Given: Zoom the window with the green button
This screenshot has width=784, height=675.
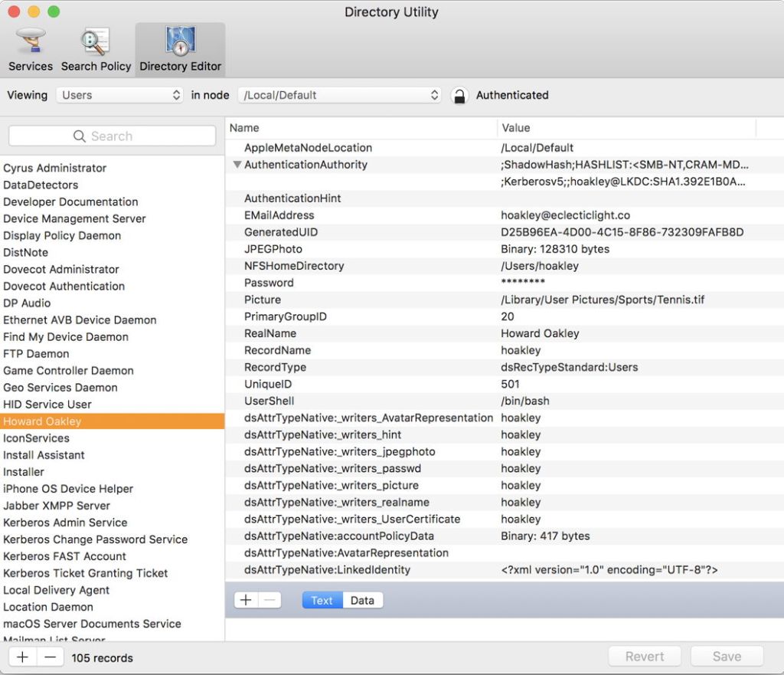Looking at the screenshot, I should 54,11.
